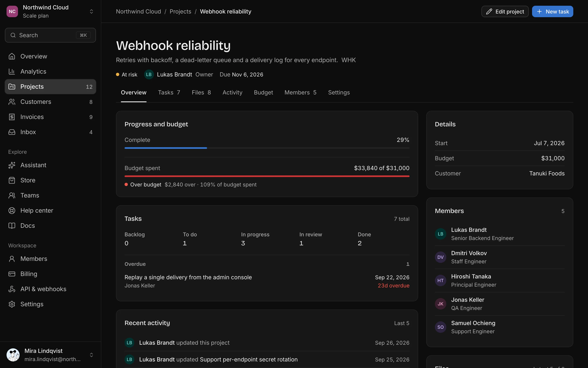Viewport: 588px width, 368px height.
Task: Click the Invoices receipt icon
Action: click(12, 117)
